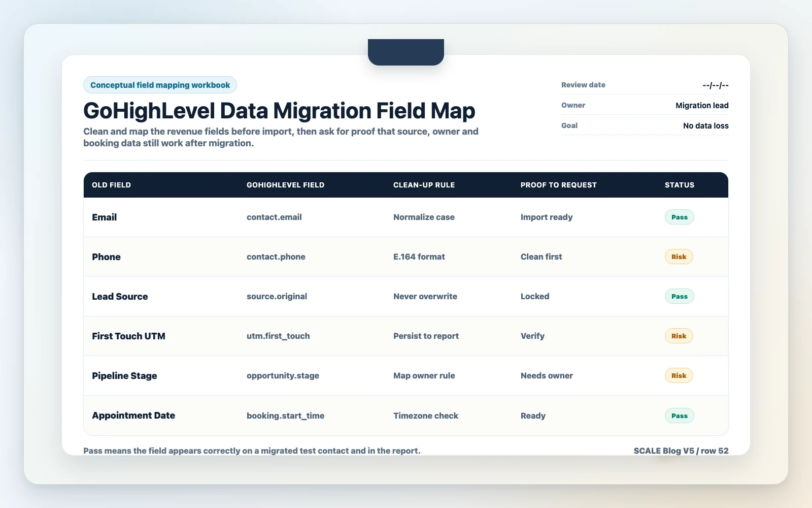The height and width of the screenshot is (508, 812).
Task: Click the Risk badge in the Pipeline Stage row
Action: coord(679,376)
